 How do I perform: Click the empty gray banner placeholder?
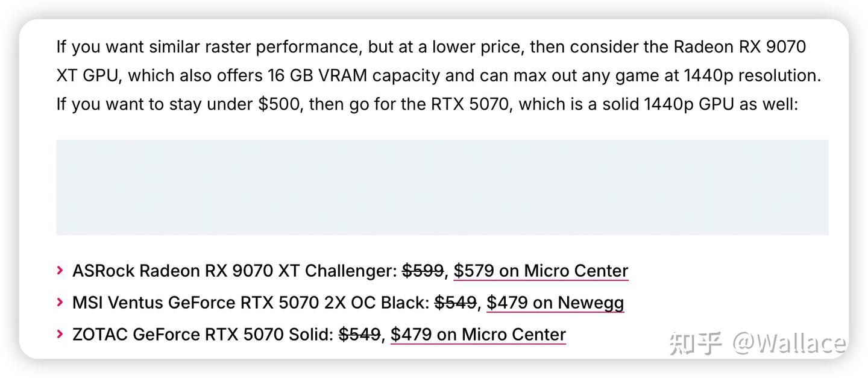tap(442, 187)
